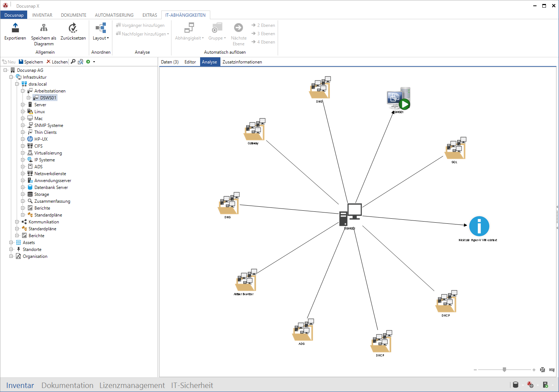Expand the Kommunikation tree node

17,222
